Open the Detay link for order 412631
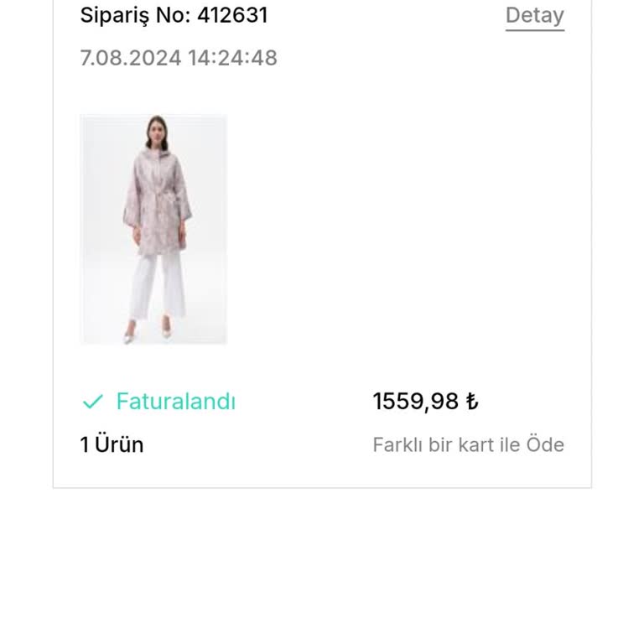This screenshot has height=644, width=644. [534, 15]
